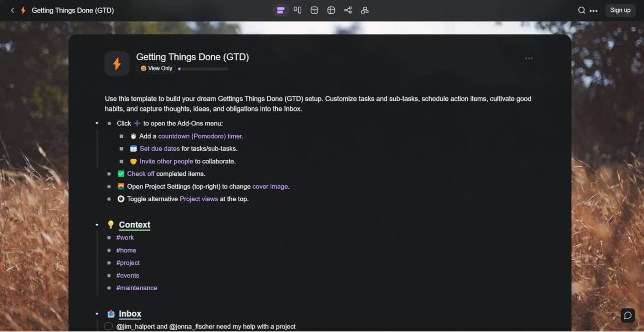Click the back navigation arrow
Screen dimensions: 644x332
click(x=12, y=10)
